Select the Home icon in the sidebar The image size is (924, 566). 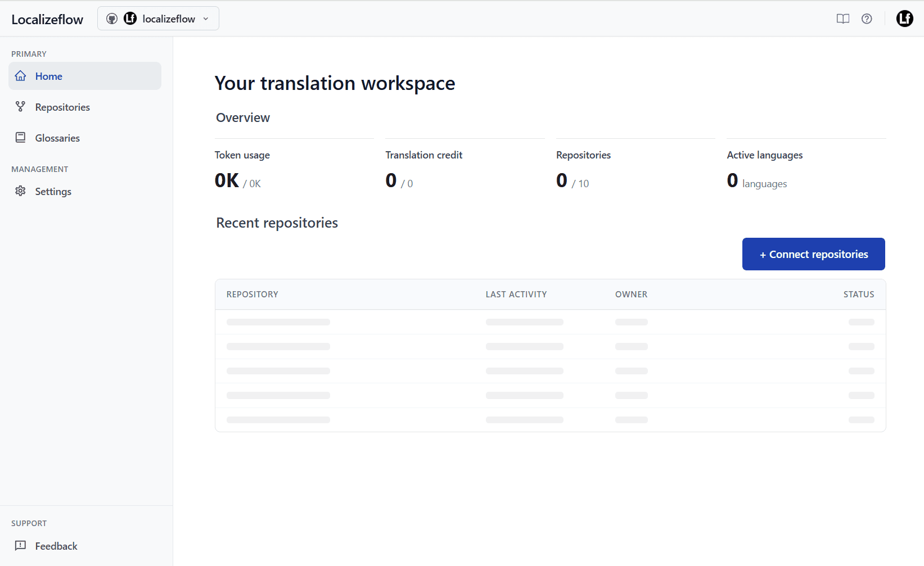(20, 75)
